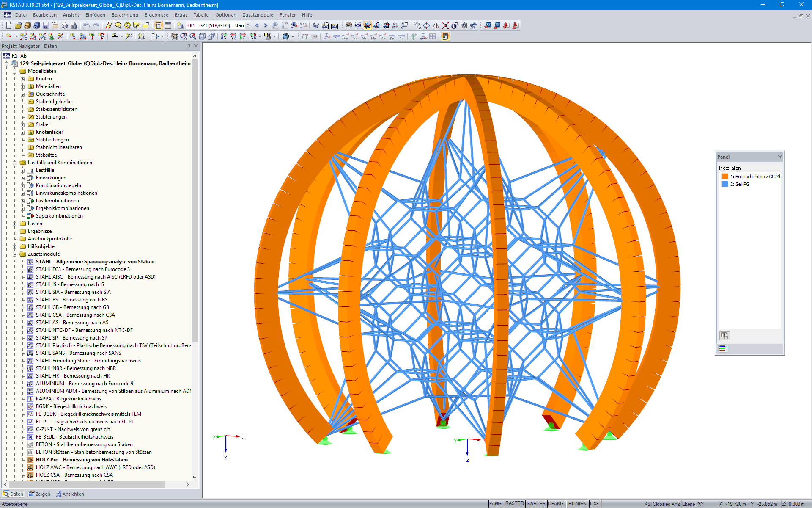This screenshot has height=508, width=812.
Task: Click the Save icon in toolbar
Action: [46, 25]
